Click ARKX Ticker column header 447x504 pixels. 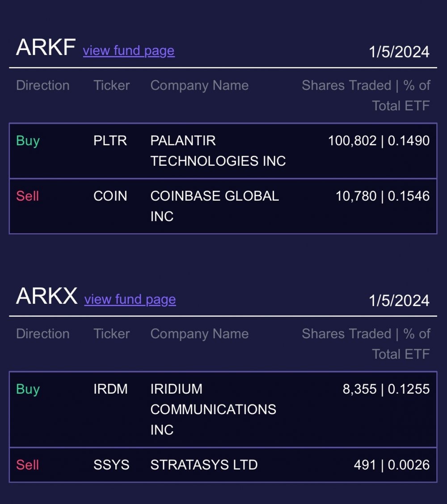click(x=112, y=334)
